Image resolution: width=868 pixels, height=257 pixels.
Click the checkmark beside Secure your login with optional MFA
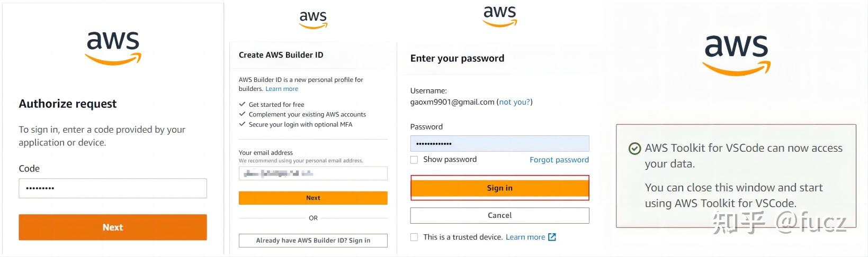242,124
